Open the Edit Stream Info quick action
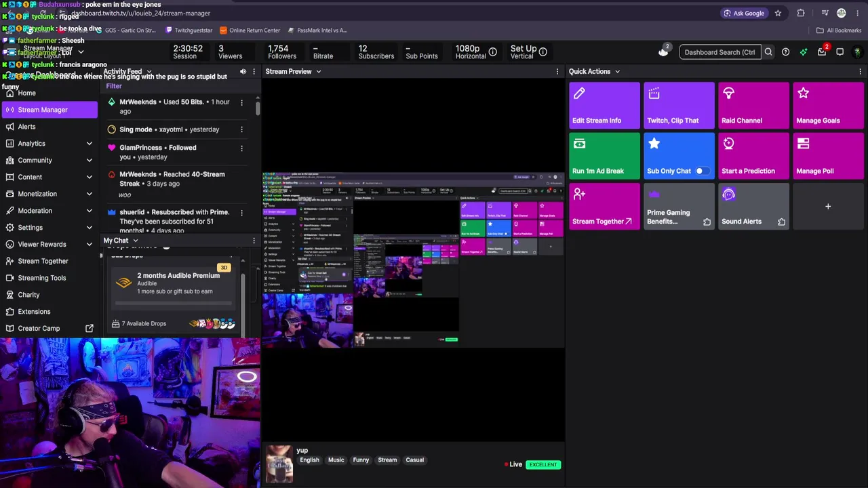This screenshot has height=488, width=868. 604,106
